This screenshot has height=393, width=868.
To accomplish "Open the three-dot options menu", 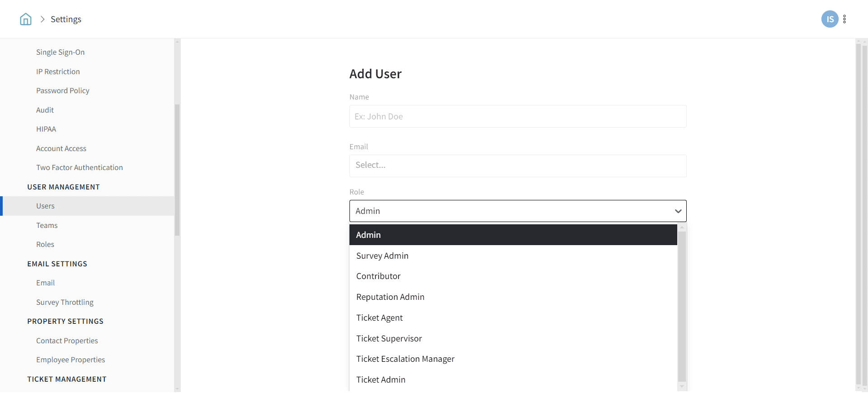I will (844, 19).
